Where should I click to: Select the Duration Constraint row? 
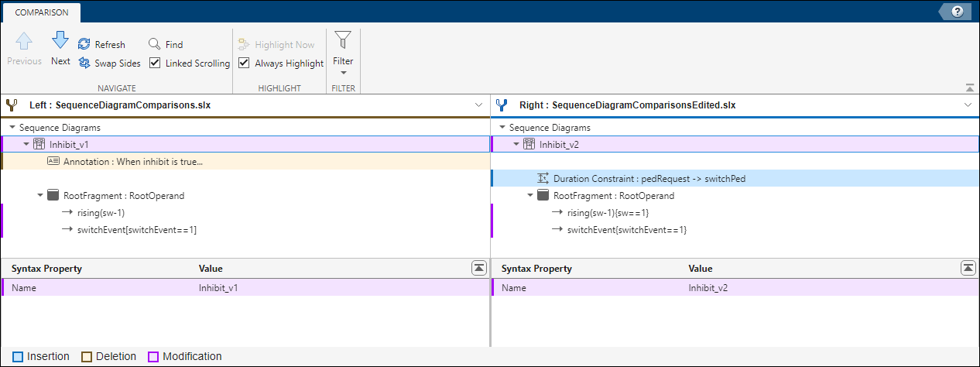[649, 179]
